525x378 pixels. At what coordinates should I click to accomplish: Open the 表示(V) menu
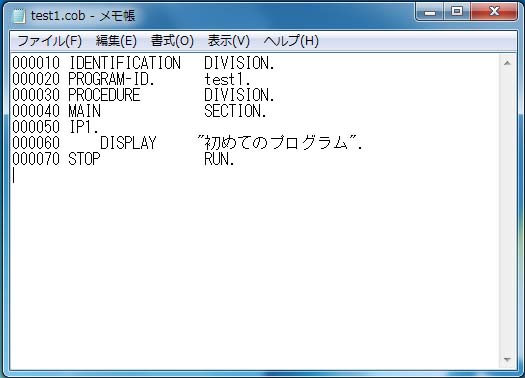229,41
